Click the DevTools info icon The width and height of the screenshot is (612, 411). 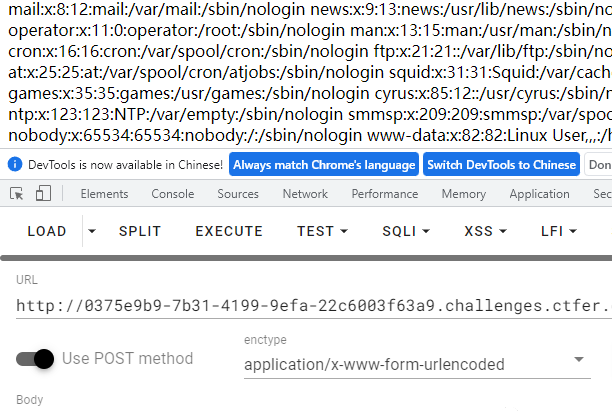[15, 164]
